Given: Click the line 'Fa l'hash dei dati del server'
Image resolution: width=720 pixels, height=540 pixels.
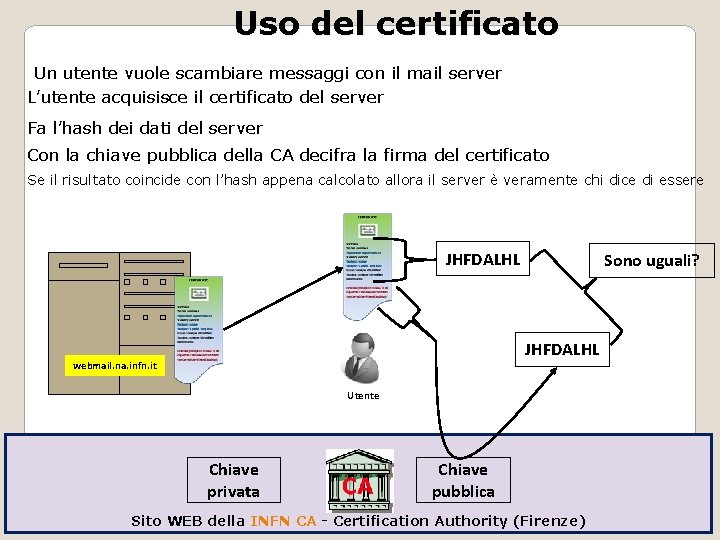Looking at the screenshot, I should (145, 128).
